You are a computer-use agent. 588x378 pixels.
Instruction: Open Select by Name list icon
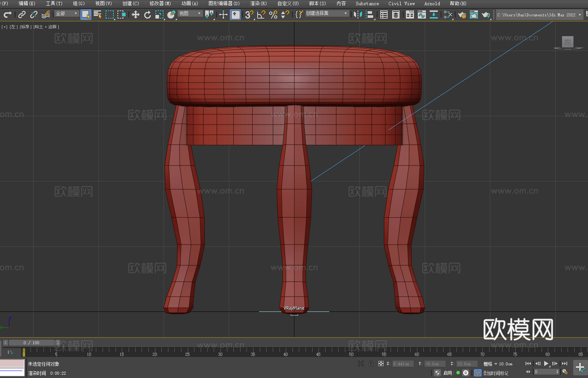[x=98, y=14]
